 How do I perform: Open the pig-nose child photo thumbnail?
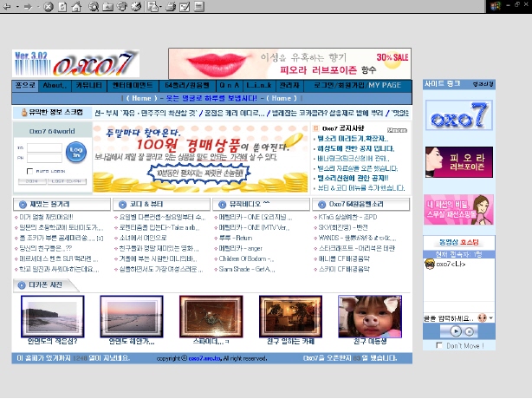click(373, 317)
